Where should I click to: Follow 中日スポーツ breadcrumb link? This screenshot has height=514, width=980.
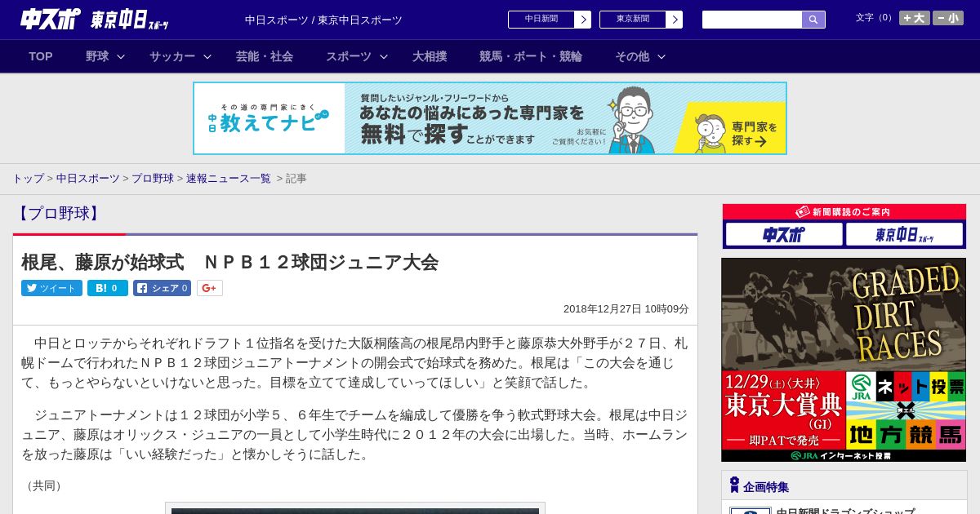click(88, 178)
